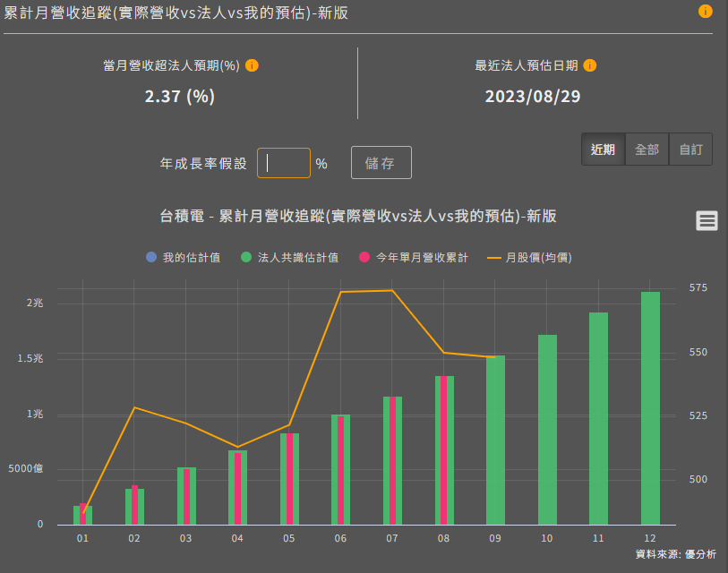Toggle 月股價(均價) legend series

530,257
